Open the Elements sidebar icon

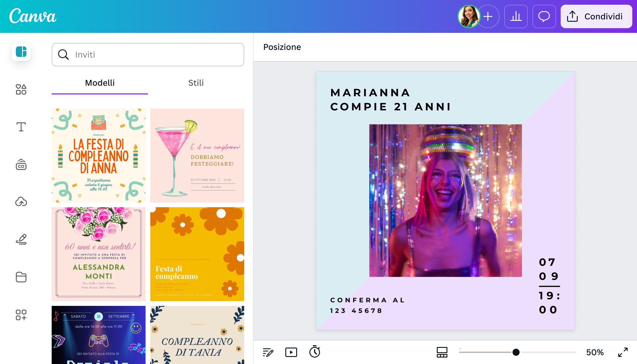pos(21,90)
